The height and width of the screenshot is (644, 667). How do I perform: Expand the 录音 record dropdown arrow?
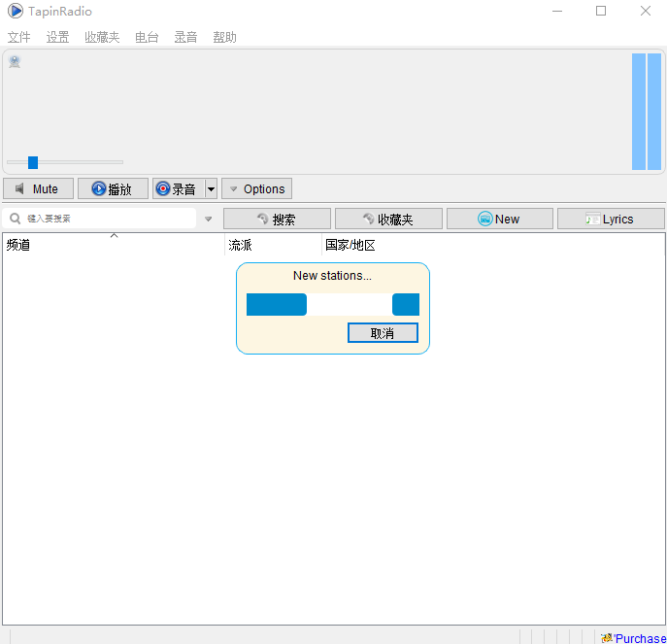[x=211, y=188]
